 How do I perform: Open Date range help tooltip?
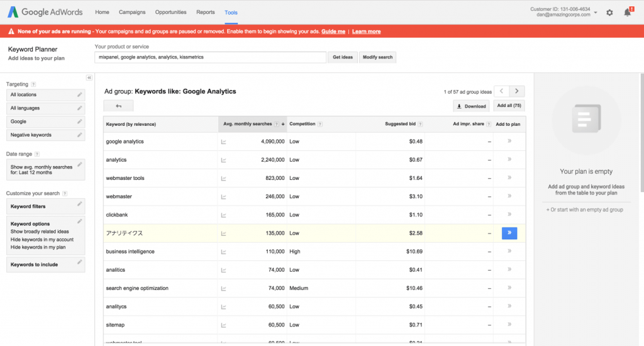[37, 154]
